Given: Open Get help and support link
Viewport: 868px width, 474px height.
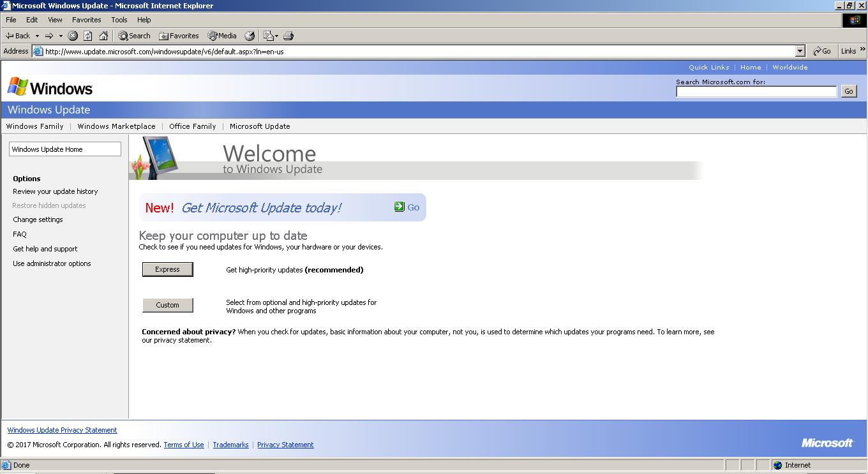Looking at the screenshot, I should point(45,249).
